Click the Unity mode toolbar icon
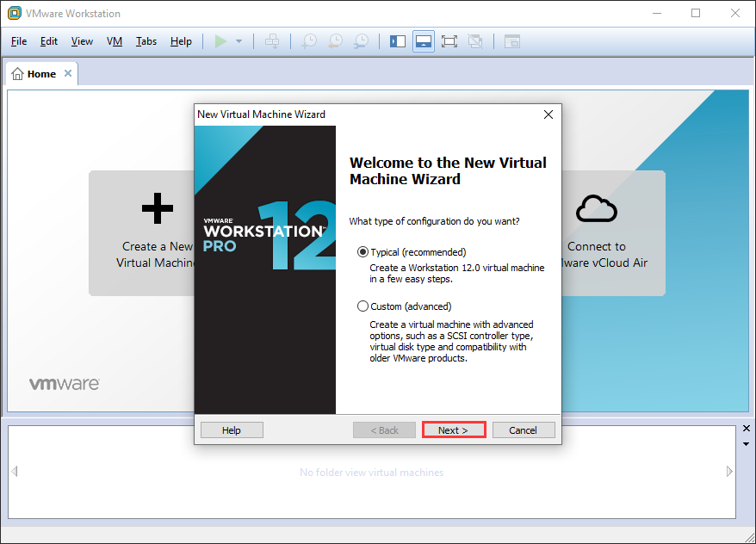This screenshot has height=544, width=756. 475,41
